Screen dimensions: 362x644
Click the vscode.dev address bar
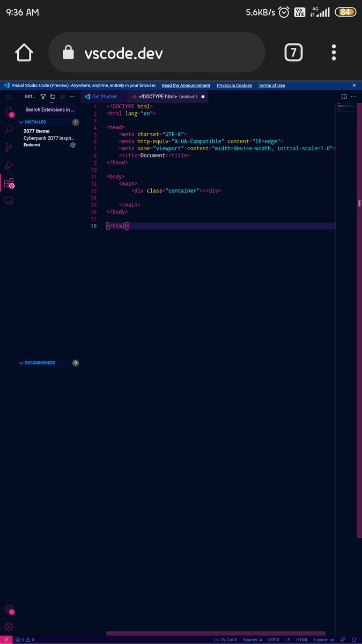pos(157,53)
